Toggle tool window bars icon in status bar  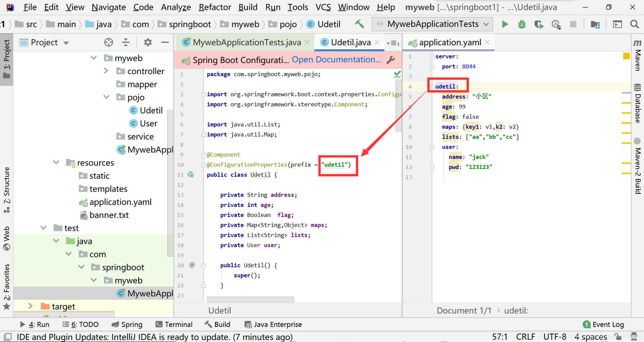pyautogui.click(x=7, y=337)
